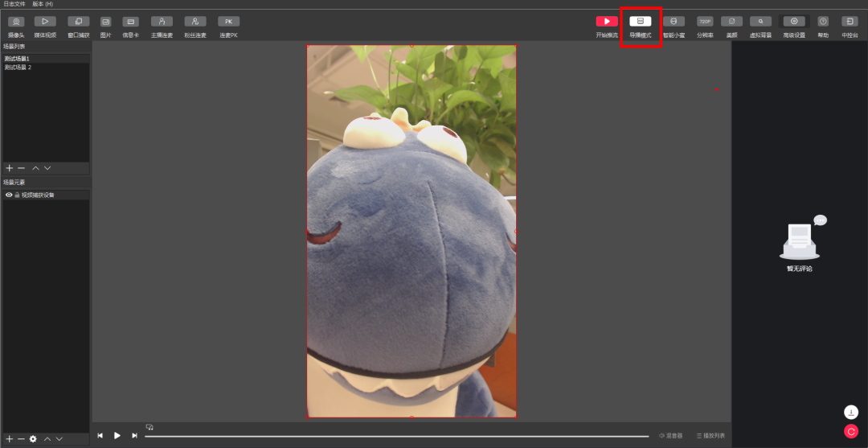Image resolution: width=868 pixels, height=448 pixels.
Task: Select scene 测试场景 2 in the scene list
Action: point(46,67)
